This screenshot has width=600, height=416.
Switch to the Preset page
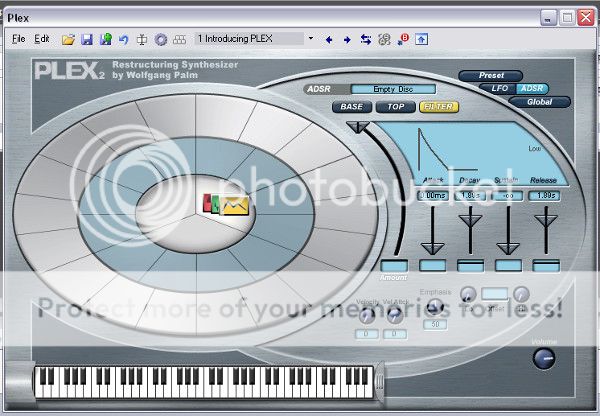[x=491, y=75]
